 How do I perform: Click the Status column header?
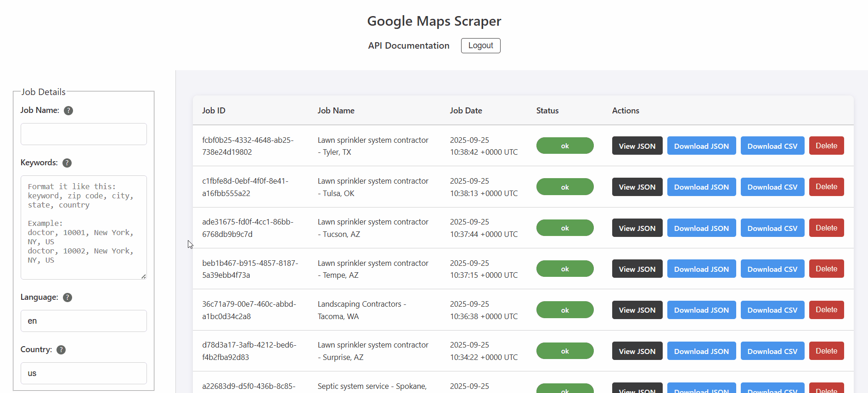pyautogui.click(x=547, y=111)
